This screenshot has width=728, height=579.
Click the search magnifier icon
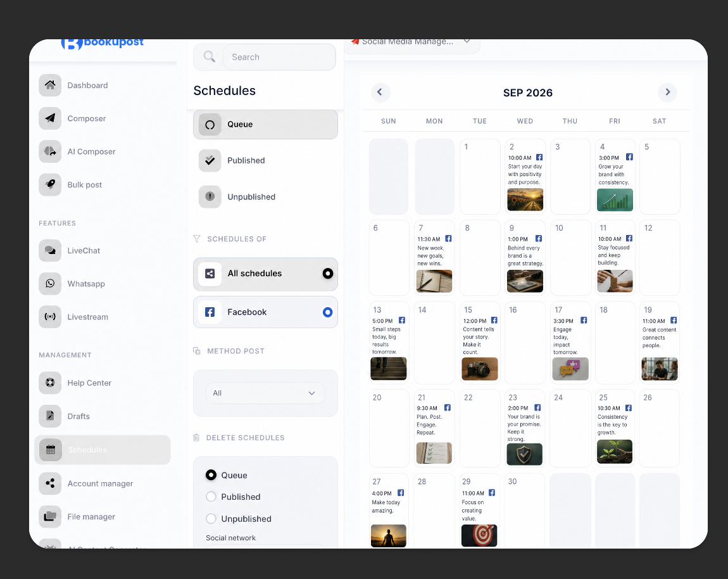[x=210, y=56]
